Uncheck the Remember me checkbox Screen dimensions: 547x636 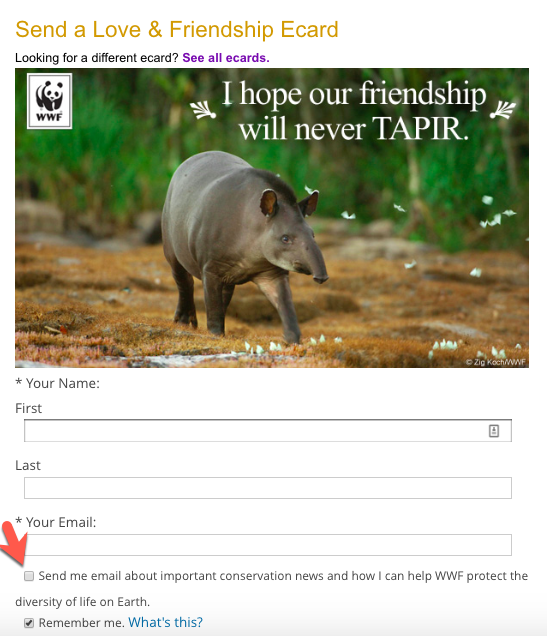29,623
